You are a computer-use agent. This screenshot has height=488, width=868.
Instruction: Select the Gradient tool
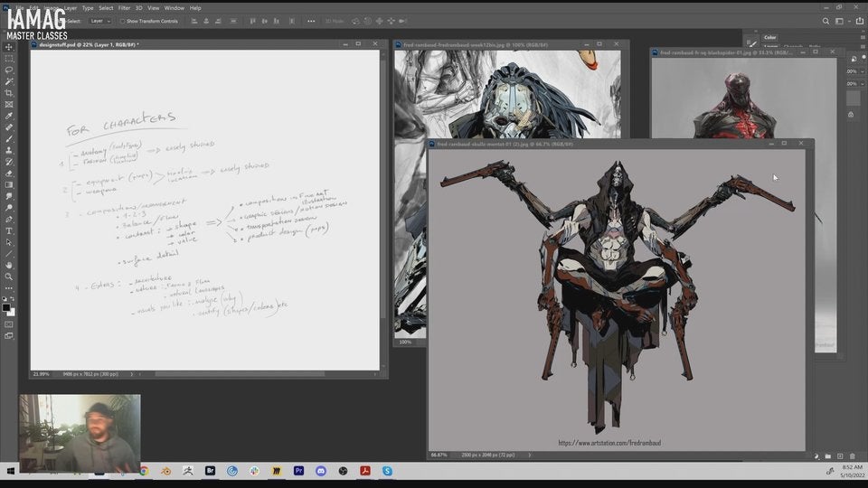(x=9, y=184)
